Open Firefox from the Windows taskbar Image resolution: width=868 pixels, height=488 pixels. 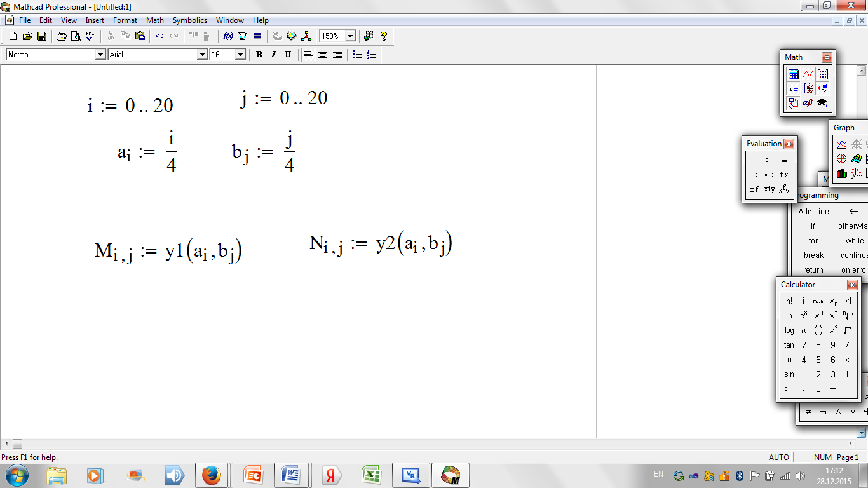tap(211, 475)
